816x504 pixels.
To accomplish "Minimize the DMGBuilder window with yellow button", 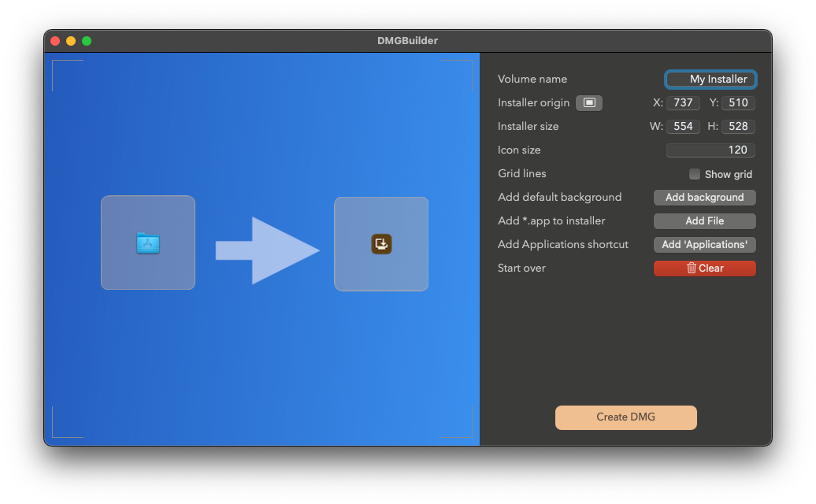I will [71, 41].
